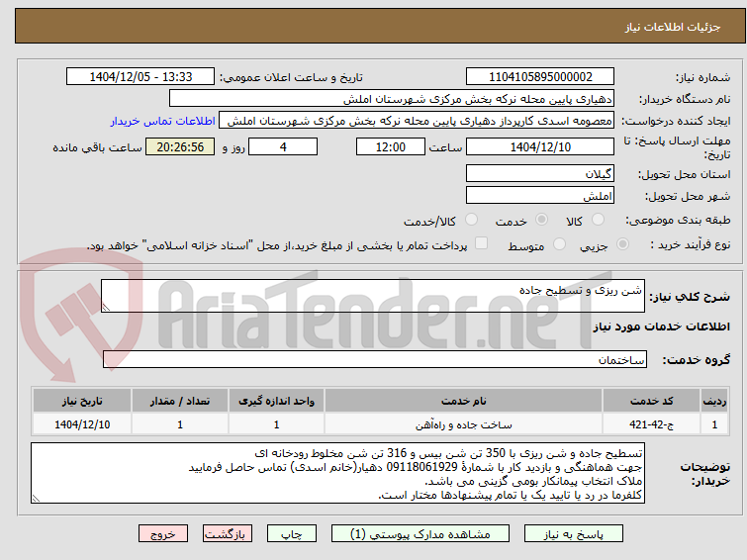
Task: Click the اطلاعات خدمات مورد نیاز heading
Action: [x=661, y=327]
